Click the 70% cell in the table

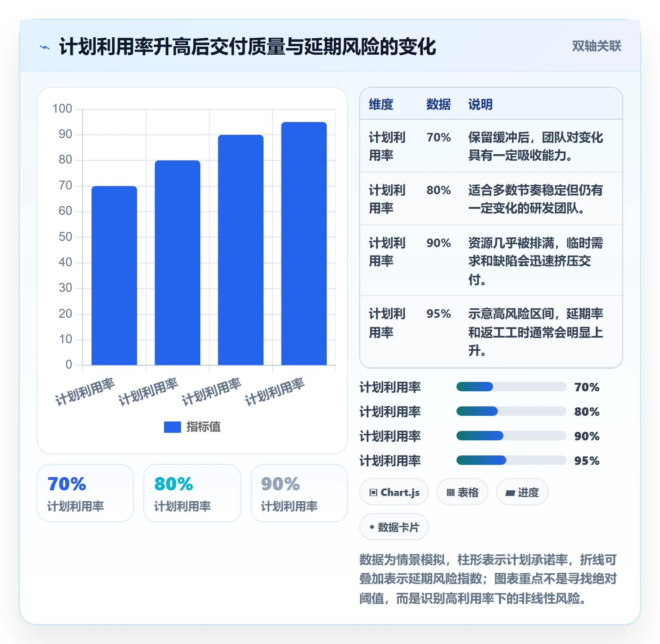(438, 137)
